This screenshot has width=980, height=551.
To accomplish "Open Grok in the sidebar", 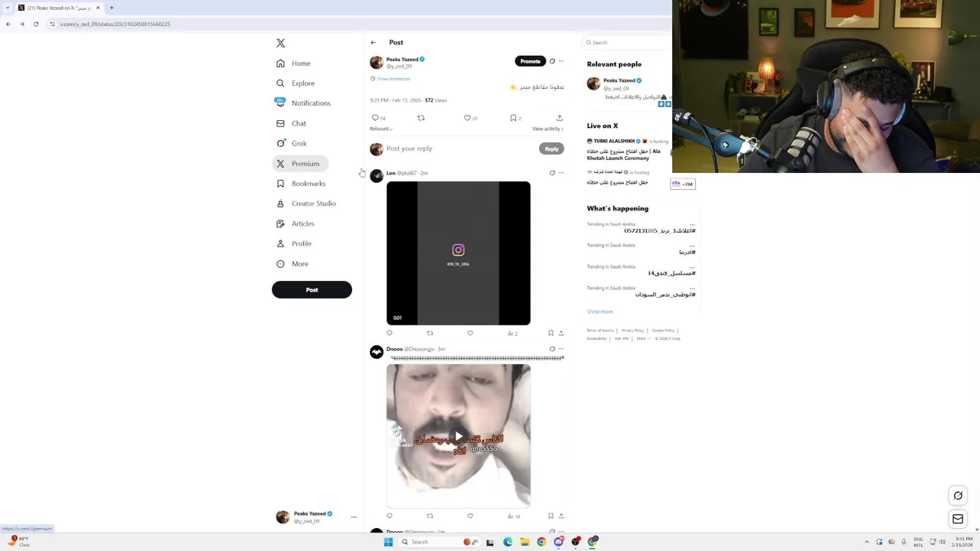I will (x=291, y=143).
